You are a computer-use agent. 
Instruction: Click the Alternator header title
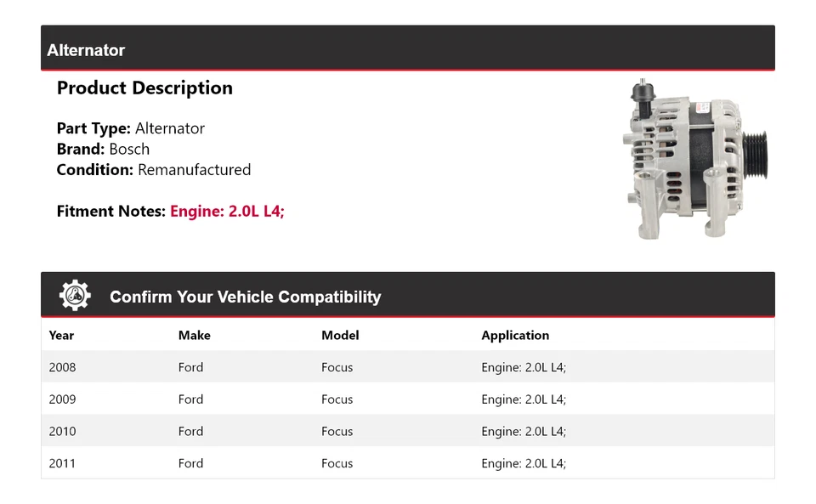pos(86,50)
